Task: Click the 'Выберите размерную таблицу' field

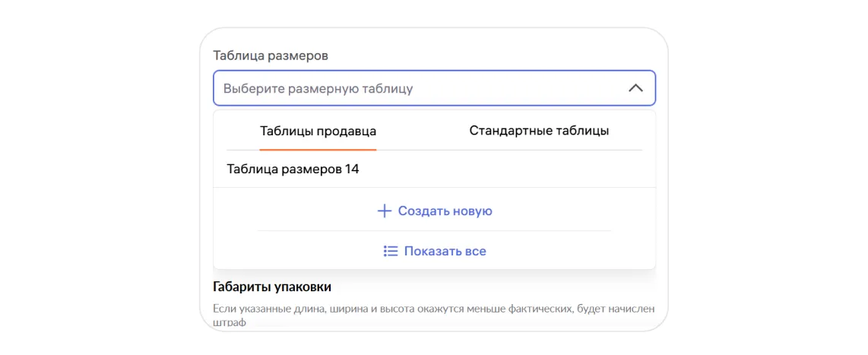Action: (410, 88)
